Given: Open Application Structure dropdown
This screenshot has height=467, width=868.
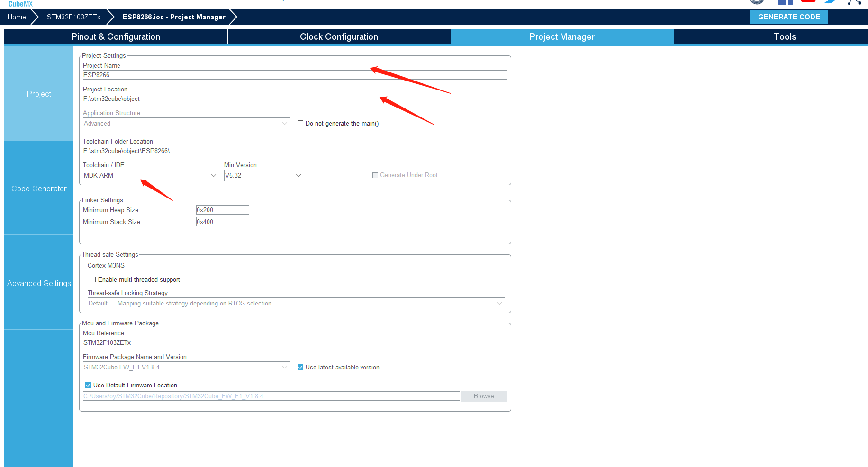Looking at the screenshot, I should pyautogui.click(x=186, y=123).
